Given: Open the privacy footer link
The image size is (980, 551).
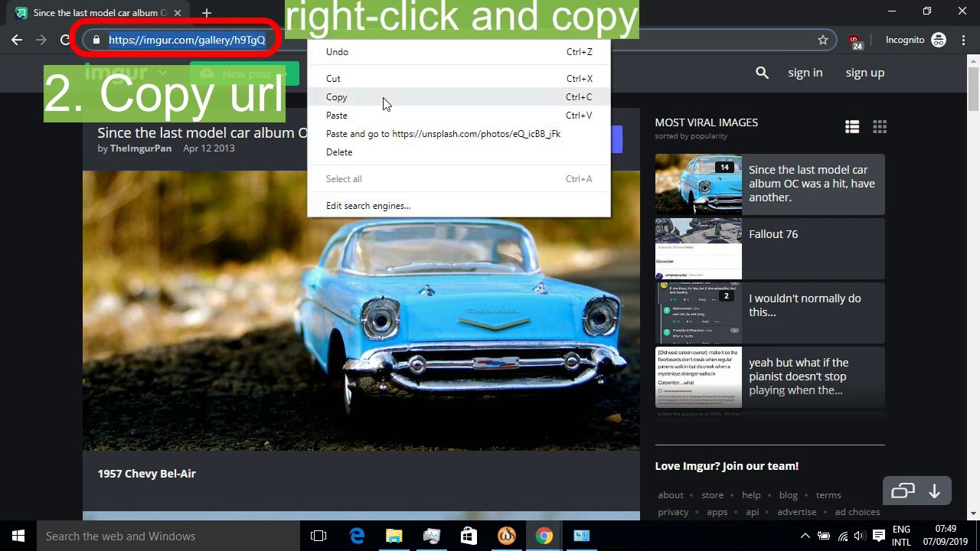Looking at the screenshot, I should (673, 512).
